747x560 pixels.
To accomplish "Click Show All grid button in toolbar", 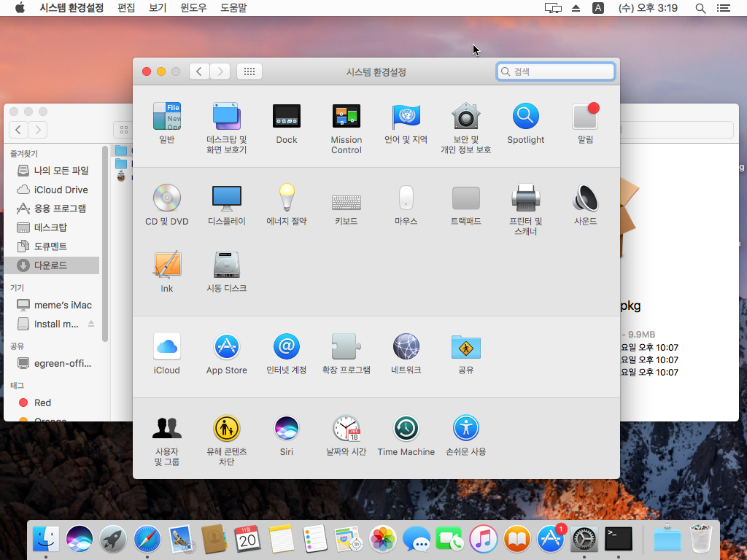I will coord(249,71).
